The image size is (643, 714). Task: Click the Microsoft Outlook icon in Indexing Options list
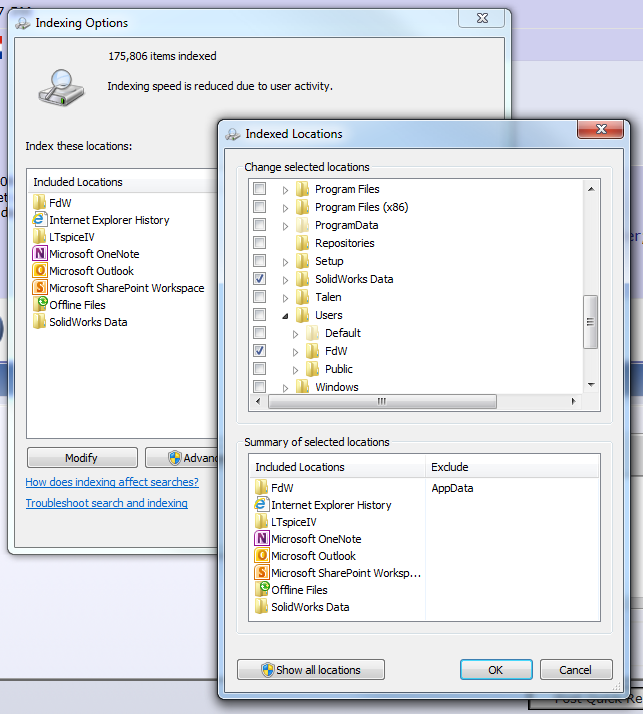pyautogui.click(x=40, y=270)
